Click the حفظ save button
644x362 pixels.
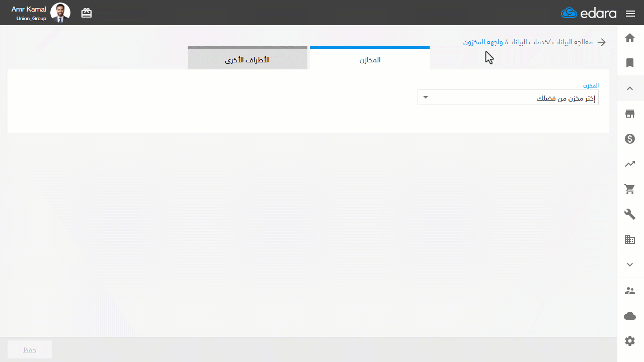[30, 349]
